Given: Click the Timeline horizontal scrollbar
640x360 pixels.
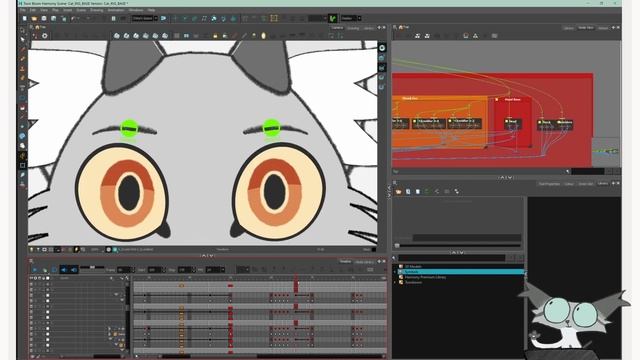Looking at the screenshot, I should [260, 356].
